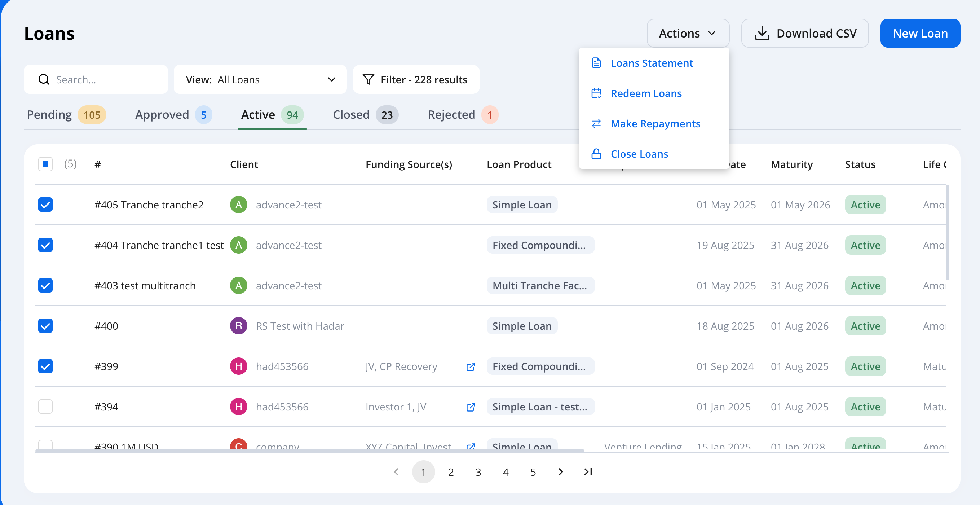Open client advance2-test on #405 row
The width and height of the screenshot is (980, 505).
289,205
